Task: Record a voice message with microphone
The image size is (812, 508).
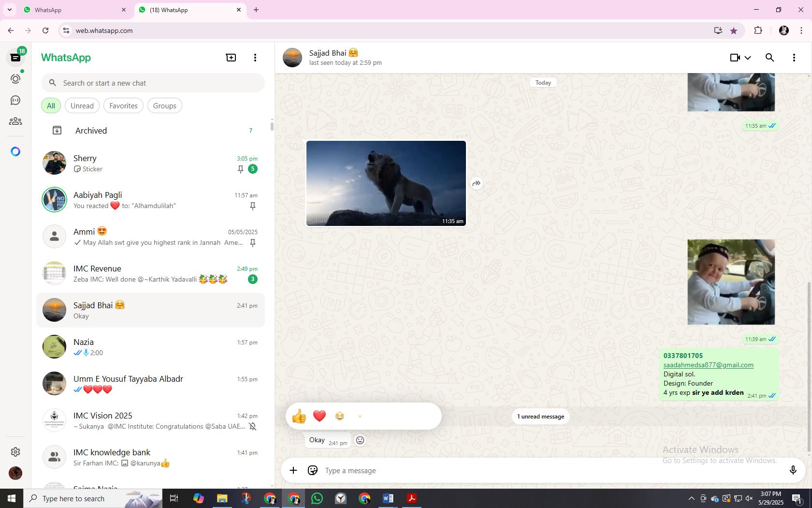Action: click(793, 470)
